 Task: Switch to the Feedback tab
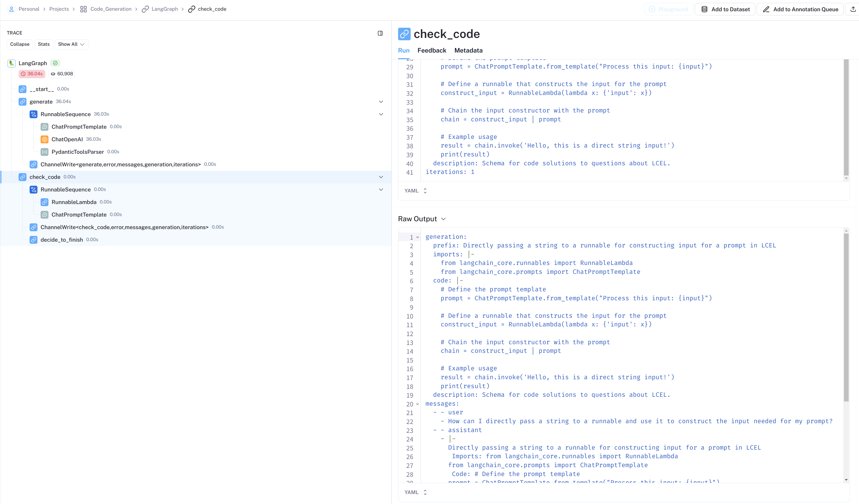(x=432, y=50)
